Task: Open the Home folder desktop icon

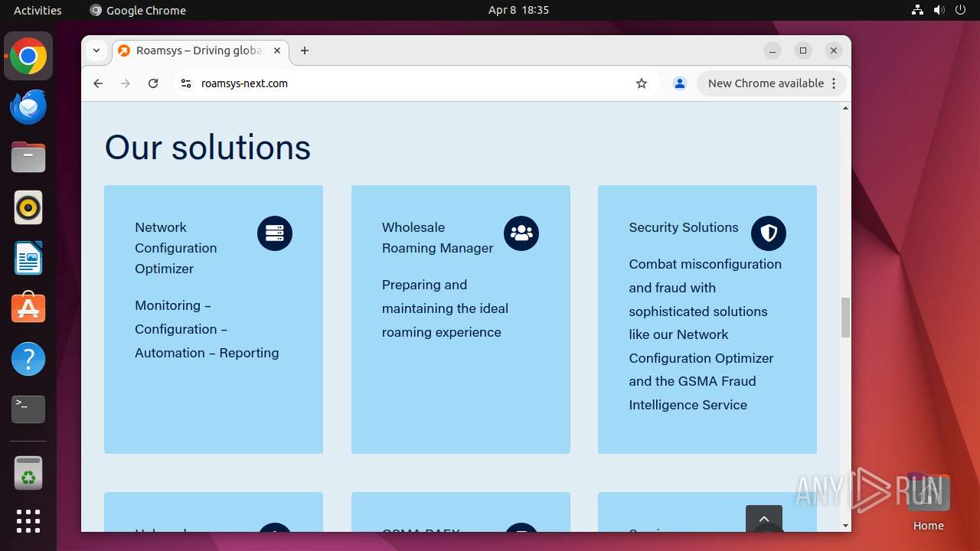Action: [x=928, y=501]
